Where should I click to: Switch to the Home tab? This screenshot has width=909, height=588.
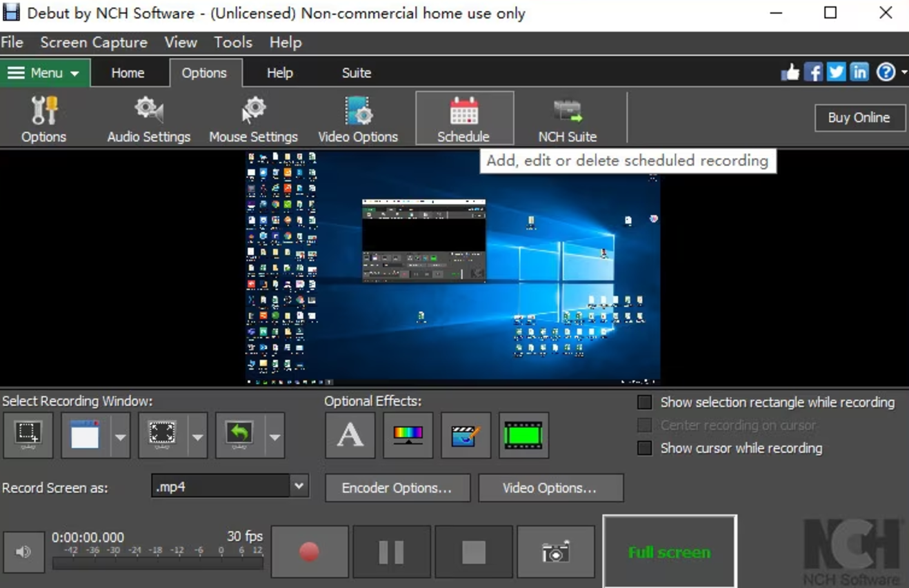click(x=128, y=72)
